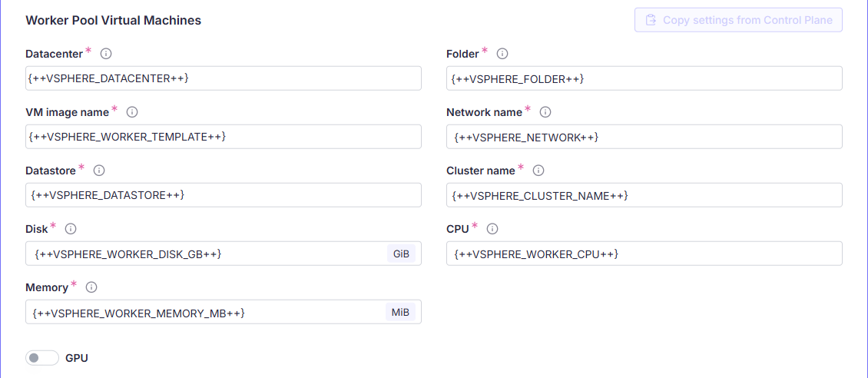Viewport: 868px width, 378px height.
Task: Click the Network name input box
Action: pyautogui.click(x=644, y=137)
